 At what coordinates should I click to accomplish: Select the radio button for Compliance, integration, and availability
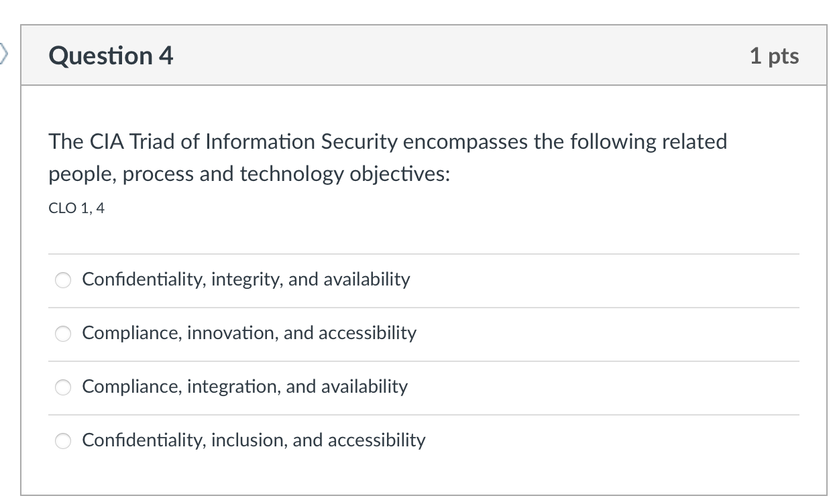63,387
